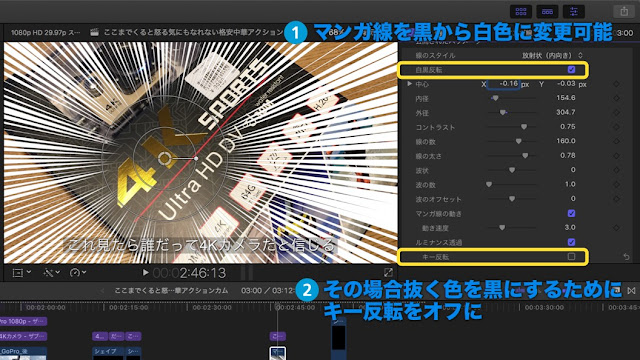Screen dimensions: 640x360
Task: Select the 4Kカメラ - ザブ… title clip
Action: point(23,336)
